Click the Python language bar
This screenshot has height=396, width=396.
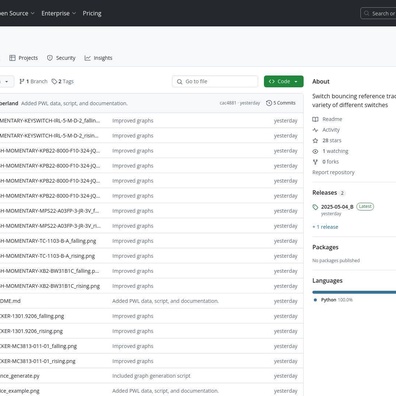coord(354,292)
